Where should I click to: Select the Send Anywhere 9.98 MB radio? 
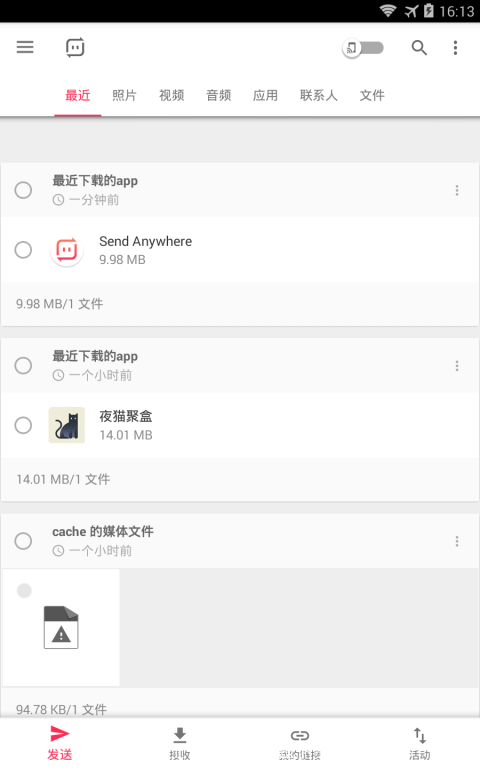tap(23, 250)
